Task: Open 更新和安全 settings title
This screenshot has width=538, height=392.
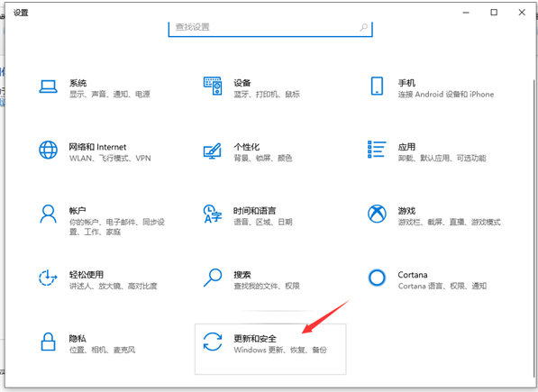Action: [x=255, y=339]
